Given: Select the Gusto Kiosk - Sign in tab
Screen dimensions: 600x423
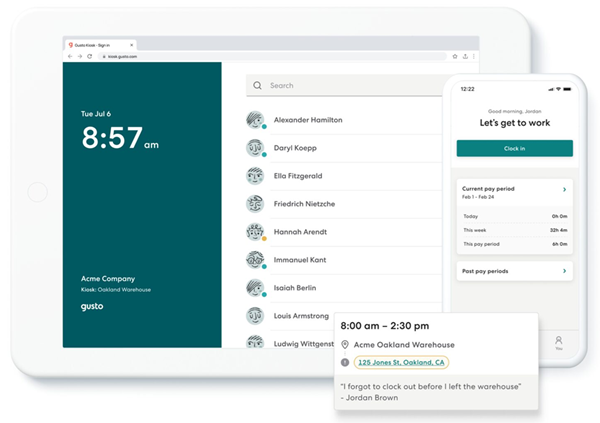Looking at the screenshot, I should 101,45.
